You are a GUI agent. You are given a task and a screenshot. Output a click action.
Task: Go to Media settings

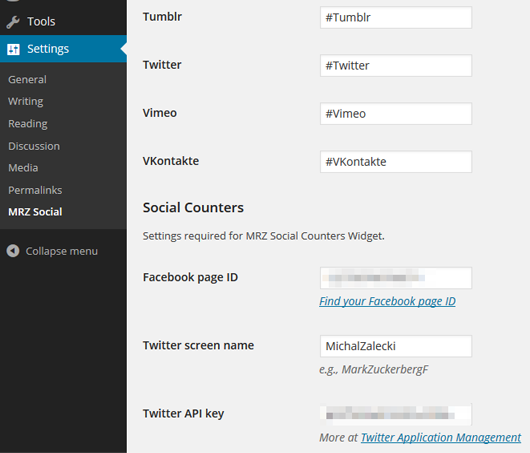23,168
